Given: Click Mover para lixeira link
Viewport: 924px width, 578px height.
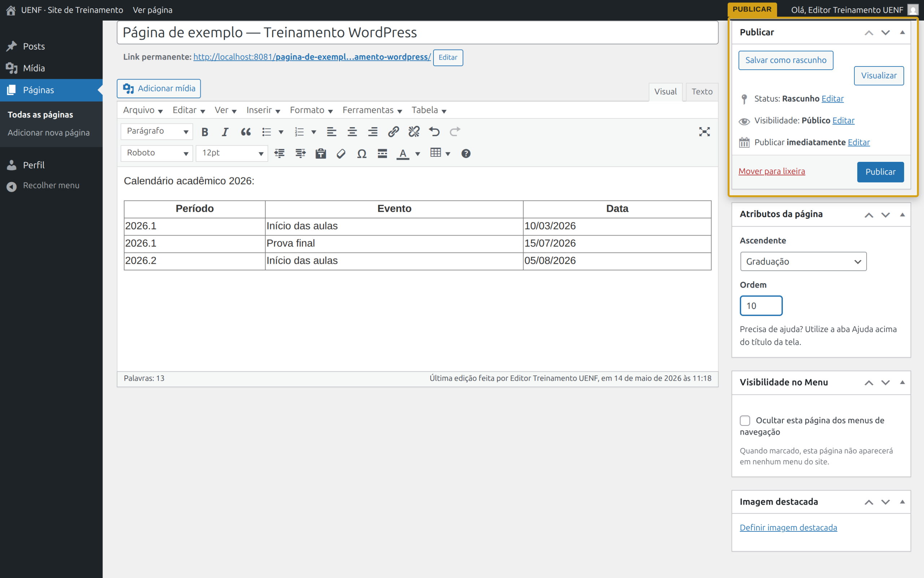Looking at the screenshot, I should coord(772,171).
